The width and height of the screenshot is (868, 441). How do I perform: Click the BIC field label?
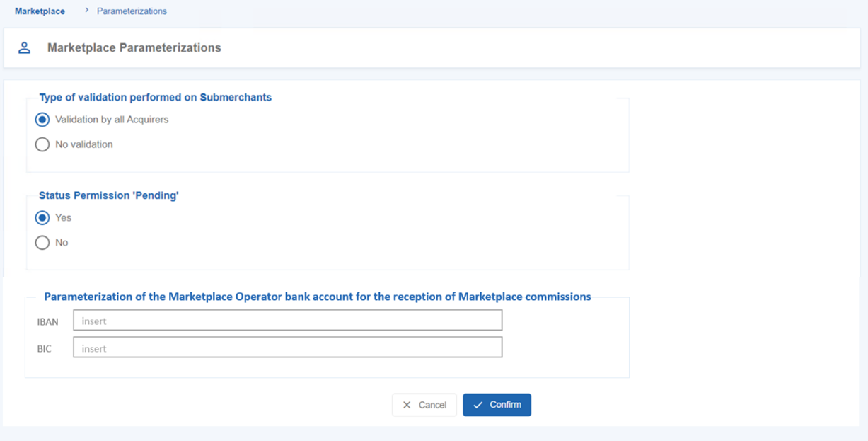click(x=45, y=349)
